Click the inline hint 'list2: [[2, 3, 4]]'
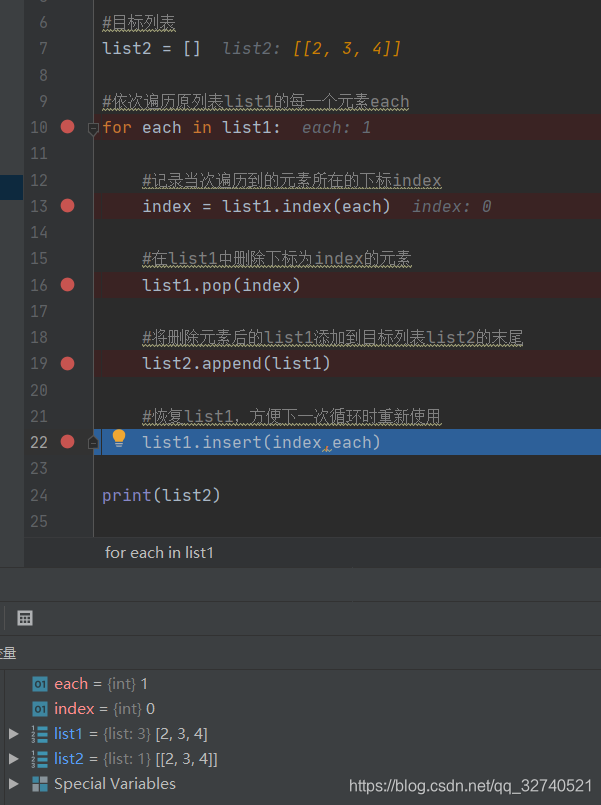This screenshot has width=601, height=805. pos(312,49)
